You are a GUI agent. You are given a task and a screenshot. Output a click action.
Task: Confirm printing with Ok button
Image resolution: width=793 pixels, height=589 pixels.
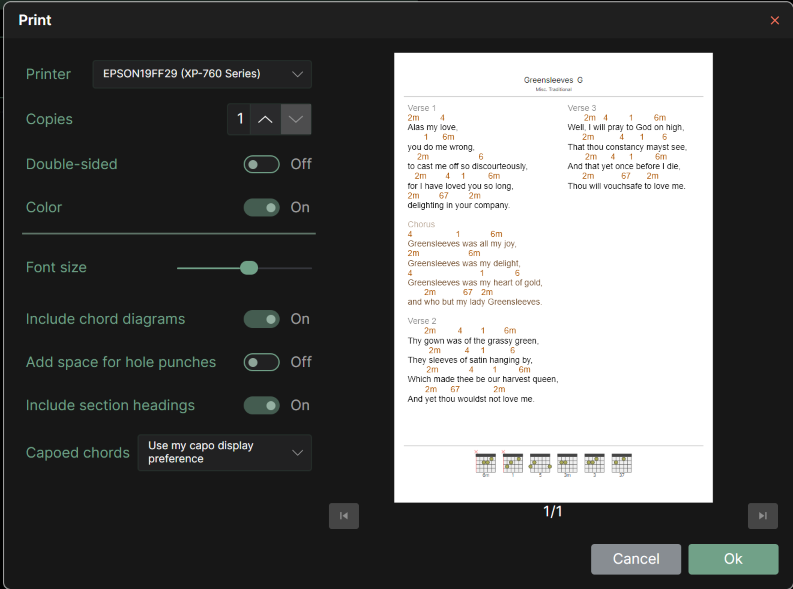point(733,559)
